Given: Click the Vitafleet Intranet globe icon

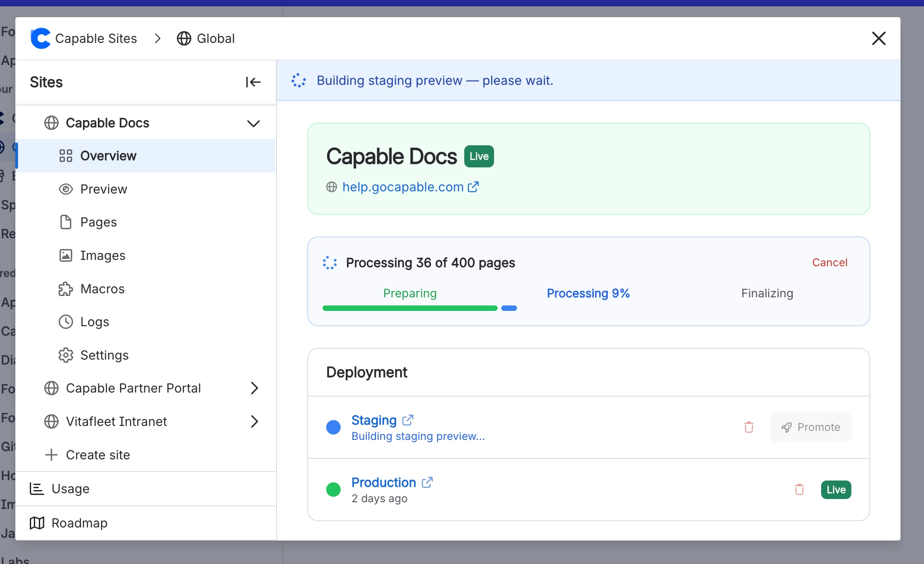Looking at the screenshot, I should [x=51, y=421].
